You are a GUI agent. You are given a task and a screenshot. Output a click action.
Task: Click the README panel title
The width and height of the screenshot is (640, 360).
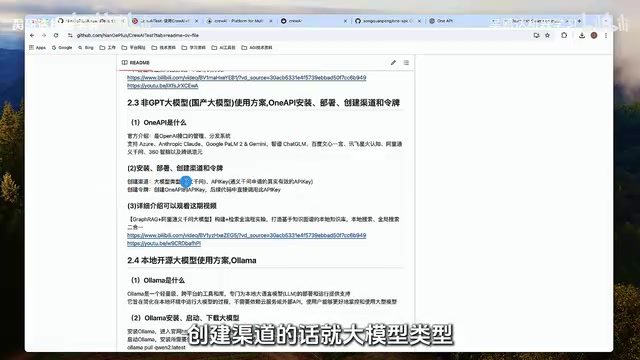[x=140, y=62]
